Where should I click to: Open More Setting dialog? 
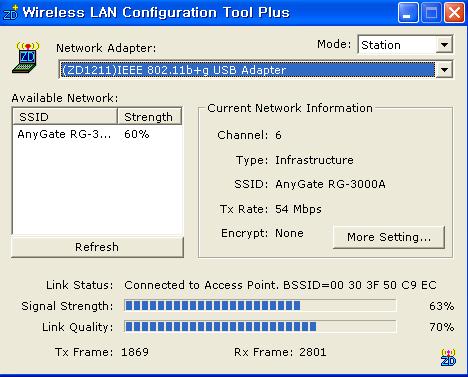(389, 237)
